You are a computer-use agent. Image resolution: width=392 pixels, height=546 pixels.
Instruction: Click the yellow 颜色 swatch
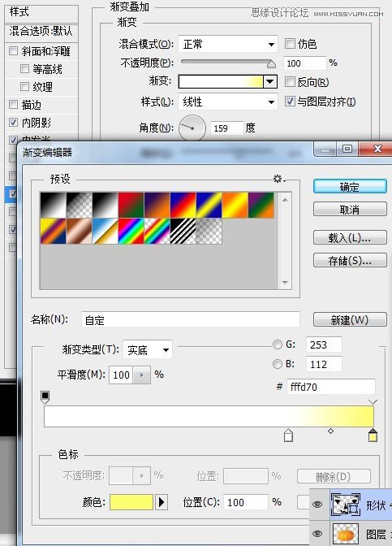coord(131,502)
